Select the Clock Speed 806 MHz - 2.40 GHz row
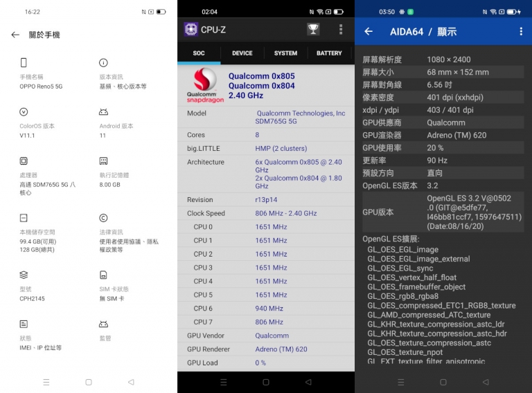 (266, 213)
